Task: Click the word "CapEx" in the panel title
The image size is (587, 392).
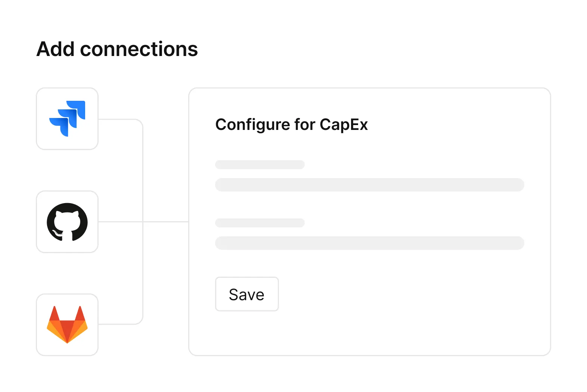Action: [344, 125]
